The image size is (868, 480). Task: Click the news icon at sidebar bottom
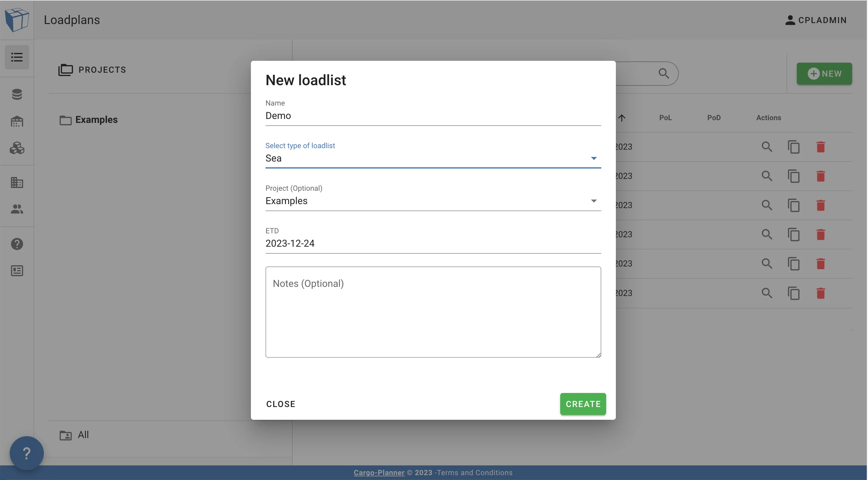click(17, 271)
